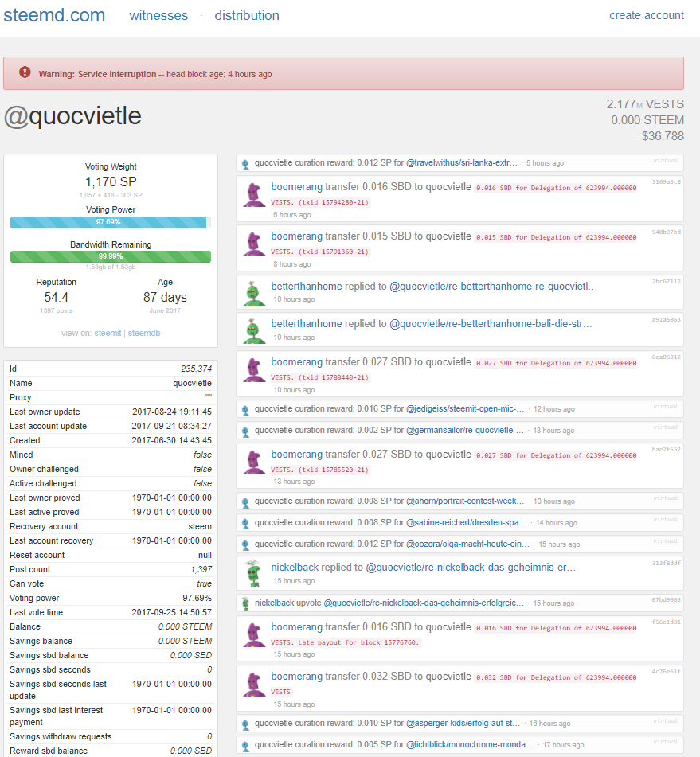Click transaction hash 940b97bd

[x=667, y=232]
